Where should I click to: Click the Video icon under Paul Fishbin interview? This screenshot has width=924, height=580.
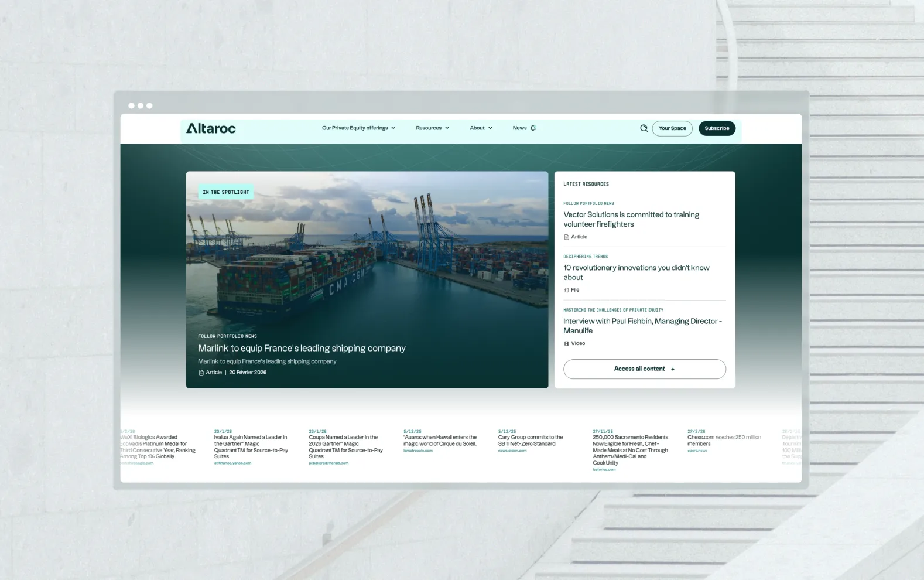(566, 344)
